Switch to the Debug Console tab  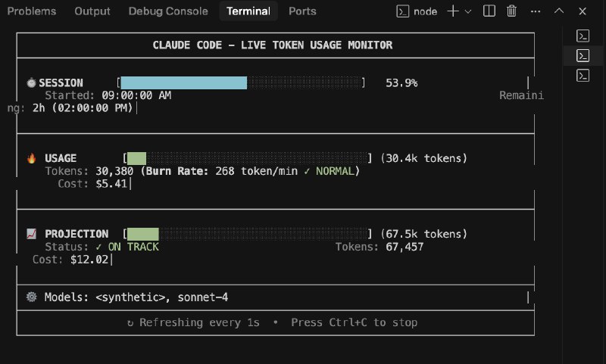(x=168, y=11)
